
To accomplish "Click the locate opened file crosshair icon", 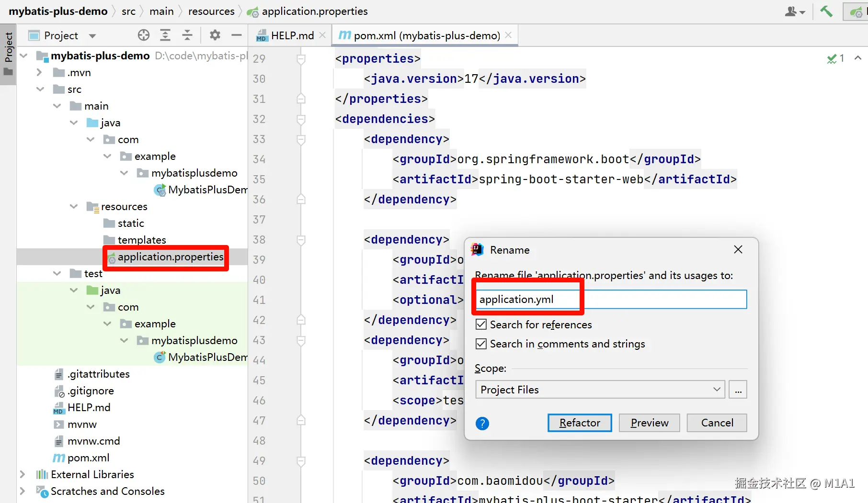I will (x=143, y=35).
